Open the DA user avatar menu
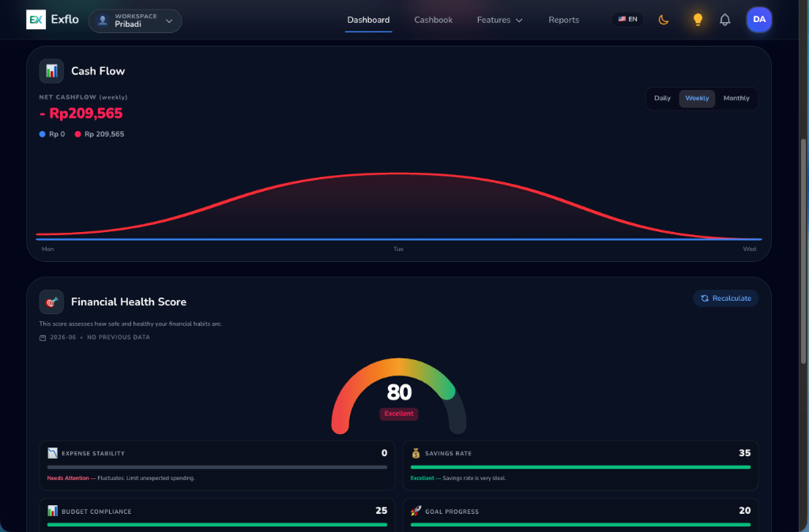The height and width of the screenshot is (532, 809). (x=759, y=20)
